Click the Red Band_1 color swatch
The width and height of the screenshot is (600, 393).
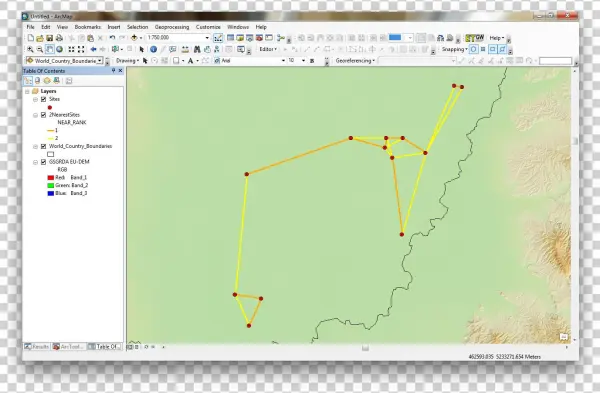click(51, 178)
